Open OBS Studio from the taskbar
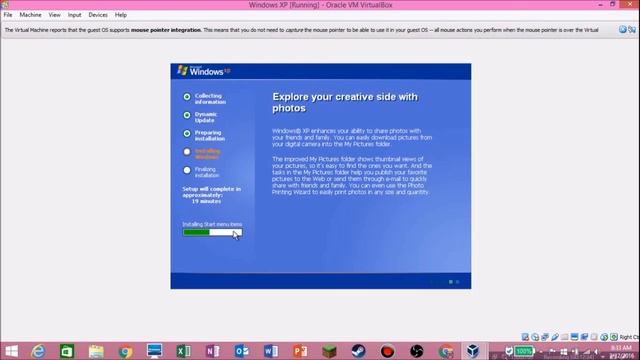Viewport: 640px width, 360px height. coord(417,351)
